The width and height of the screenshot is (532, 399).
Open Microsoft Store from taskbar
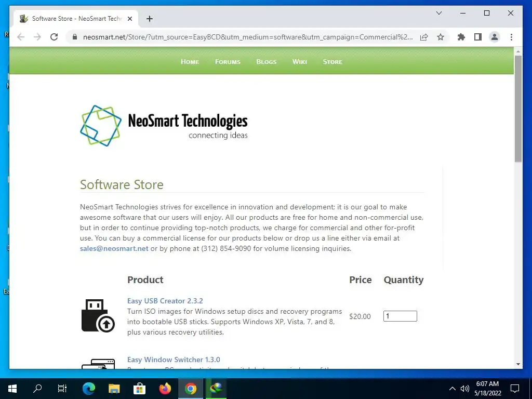[x=139, y=389]
